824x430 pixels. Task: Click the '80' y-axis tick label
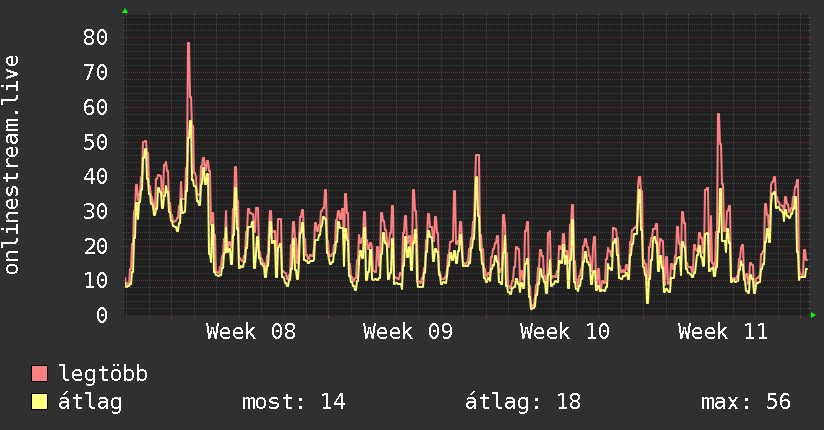[x=96, y=37]
